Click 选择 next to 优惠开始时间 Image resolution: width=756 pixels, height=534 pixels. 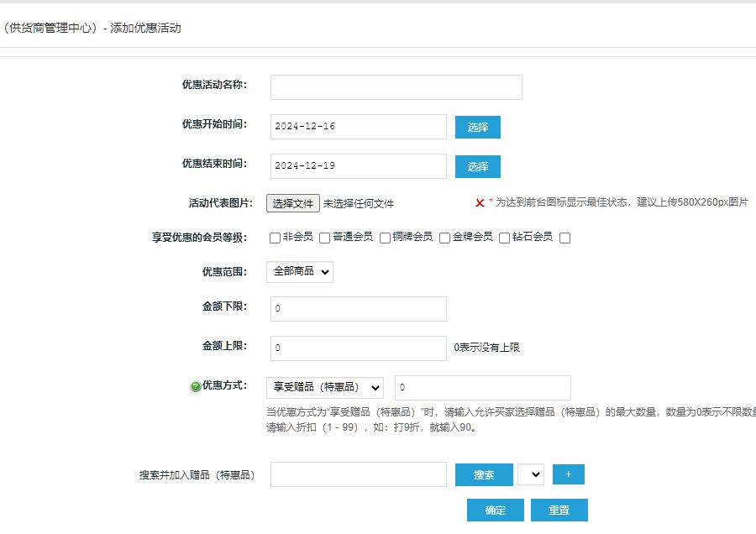tap(477, 126)
